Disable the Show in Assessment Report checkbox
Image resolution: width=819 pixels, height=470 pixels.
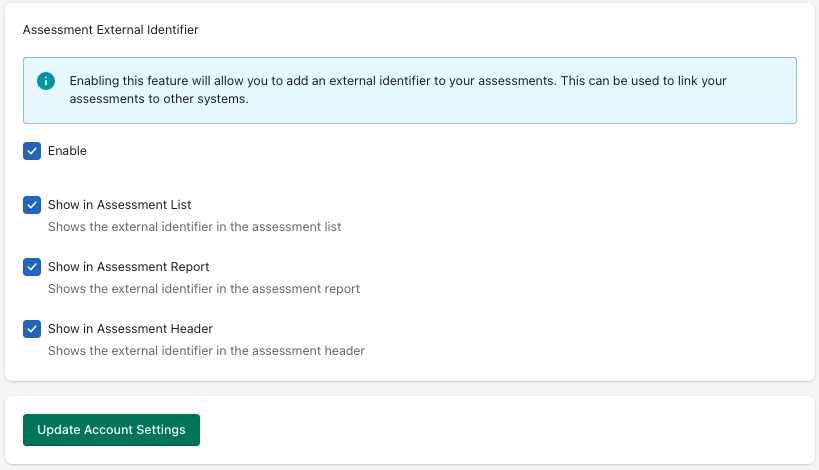pos(32,267)
